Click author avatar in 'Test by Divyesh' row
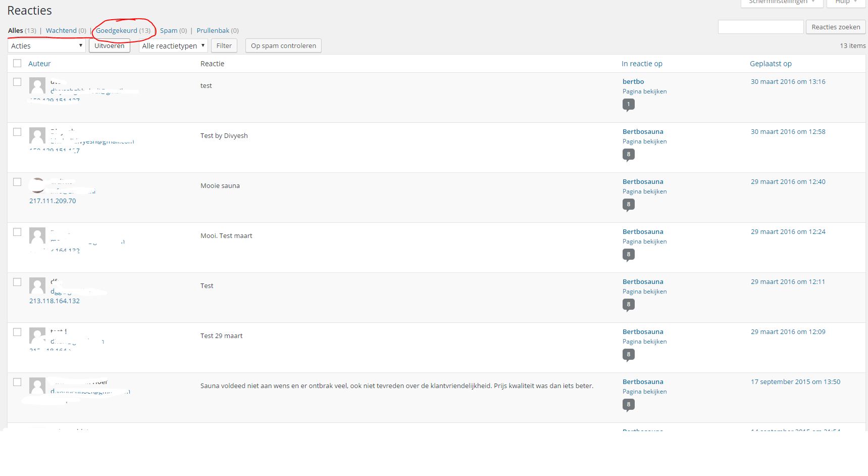This screenshot has height=476, width=868. (37, 135)
